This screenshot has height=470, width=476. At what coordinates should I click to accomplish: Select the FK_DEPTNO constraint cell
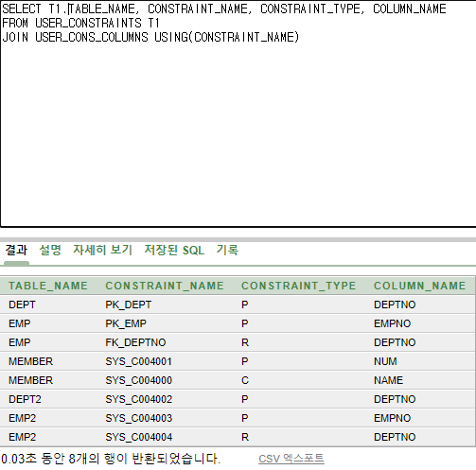pos(135,342)
